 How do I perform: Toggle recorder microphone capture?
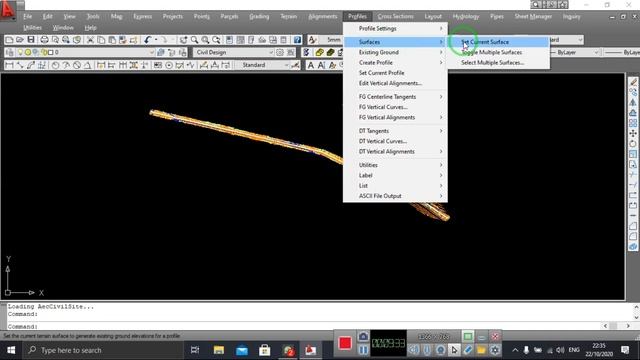(427, 350)
